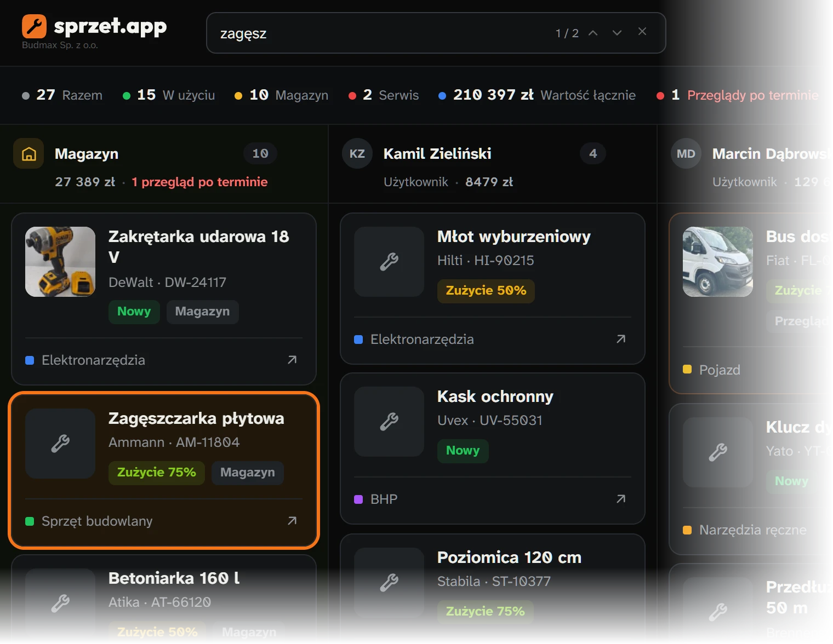Viewport: 833px width, 644px height.
Task: Click the Magazyn tag on Zagęszczarka płytowa
Action: (x=248, y=473)
